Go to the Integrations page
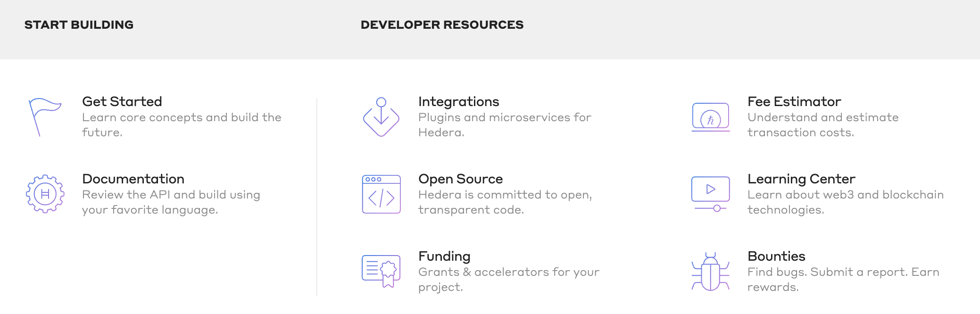The width and height of the screenshot is (980, 314). [x=458, y=101]
